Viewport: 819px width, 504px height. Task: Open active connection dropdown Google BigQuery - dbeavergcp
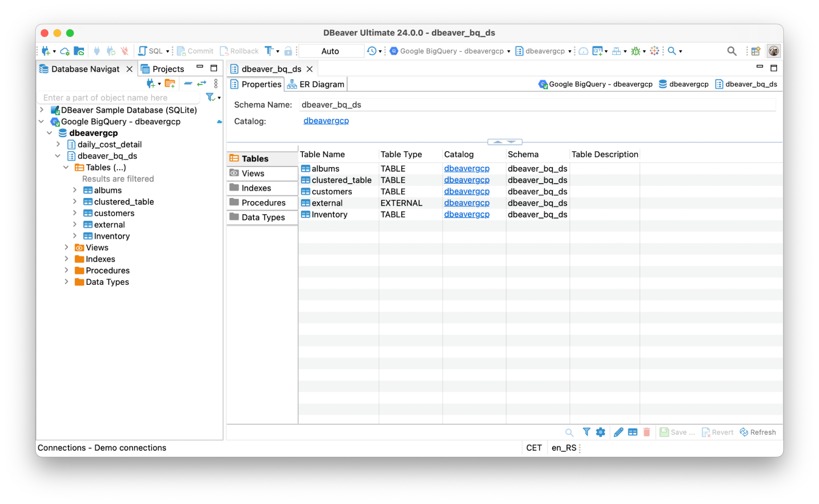tap(450, 51)
